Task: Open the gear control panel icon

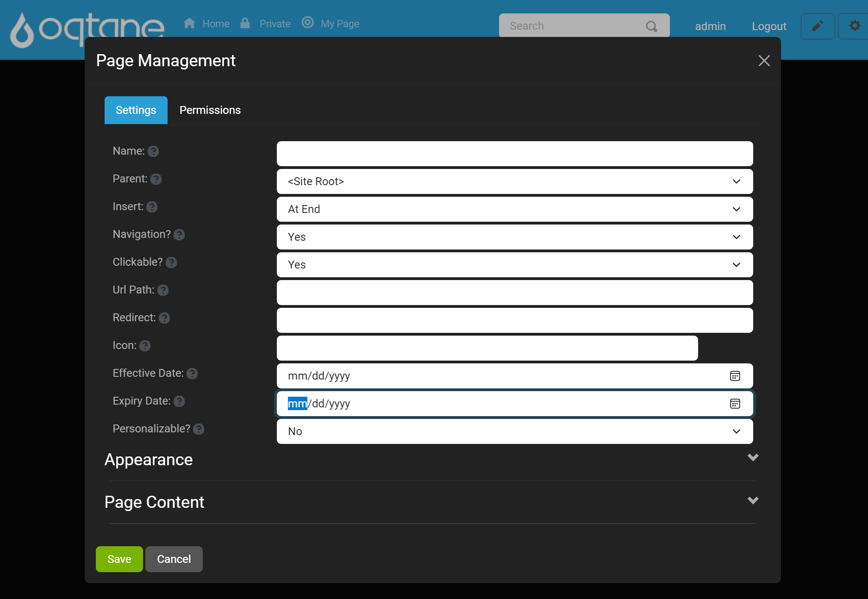Action: pos(855,26)
